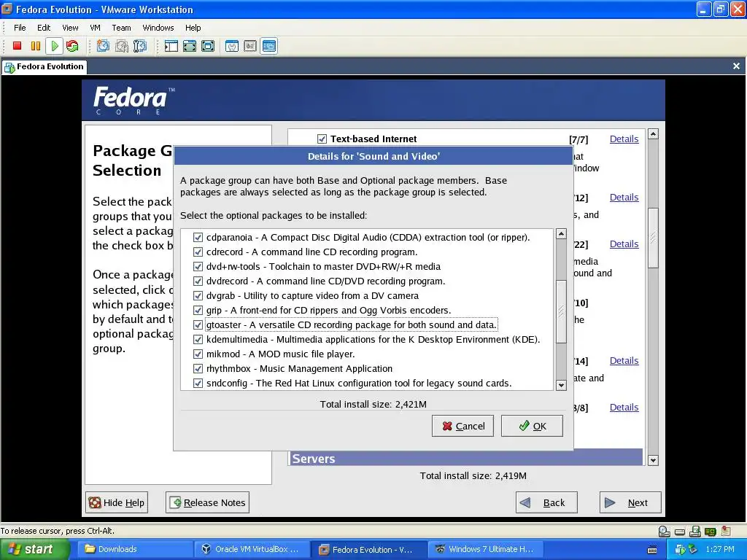Click the green network adapter status icon
Screen dimensions: 747x560
[x=711, y=531]
